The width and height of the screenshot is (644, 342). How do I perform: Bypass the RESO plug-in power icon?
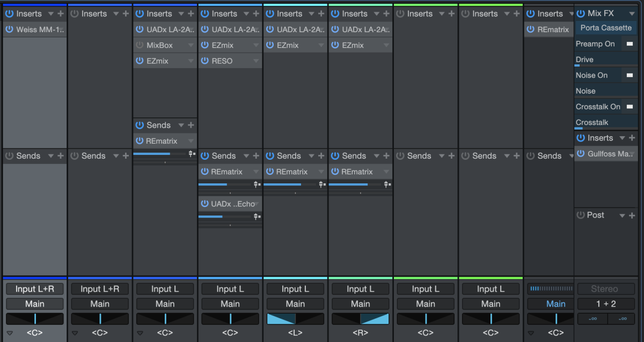point(204,61)
